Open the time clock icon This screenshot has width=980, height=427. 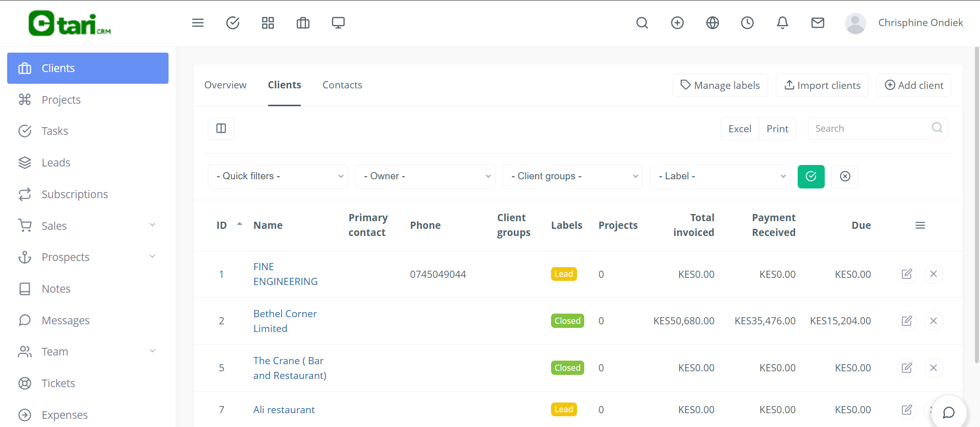747,22
